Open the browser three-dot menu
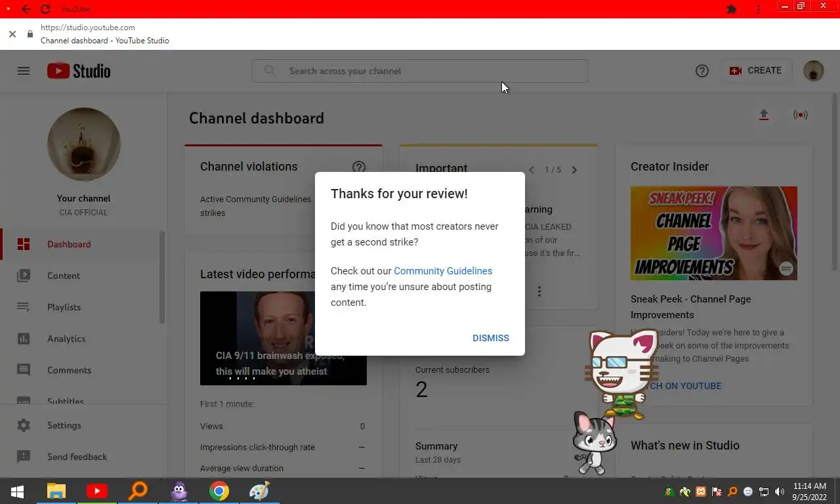 pos(759,9)
